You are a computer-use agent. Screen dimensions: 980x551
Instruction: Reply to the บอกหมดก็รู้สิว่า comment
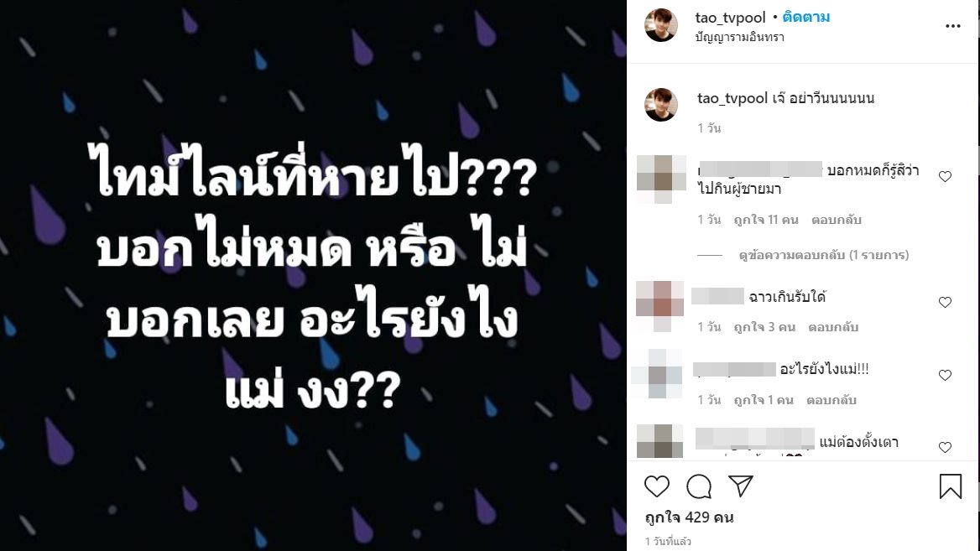click(x=837, y=220)
